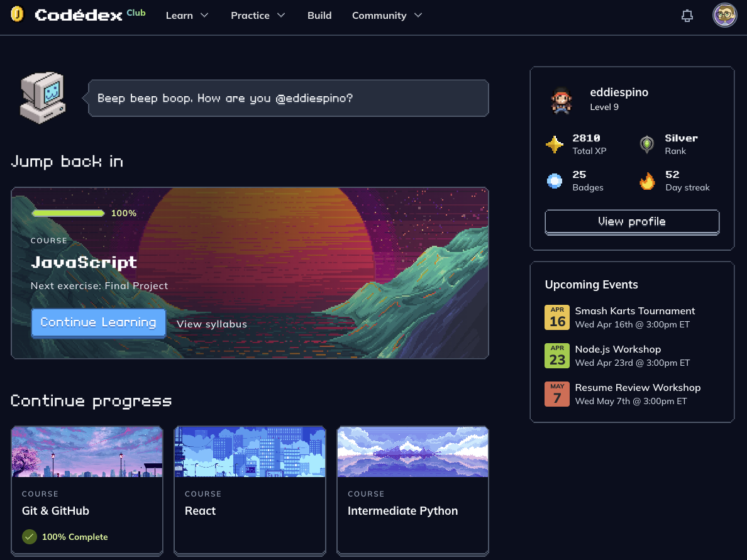Click the May 7 calendar date badge

point(557,394)
